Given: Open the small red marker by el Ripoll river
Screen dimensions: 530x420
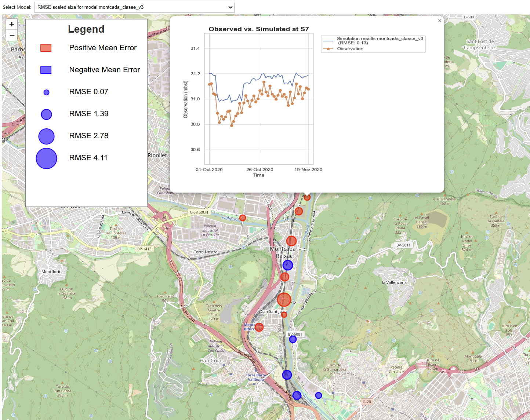Looking at the screenshot, I should [242, 218].
